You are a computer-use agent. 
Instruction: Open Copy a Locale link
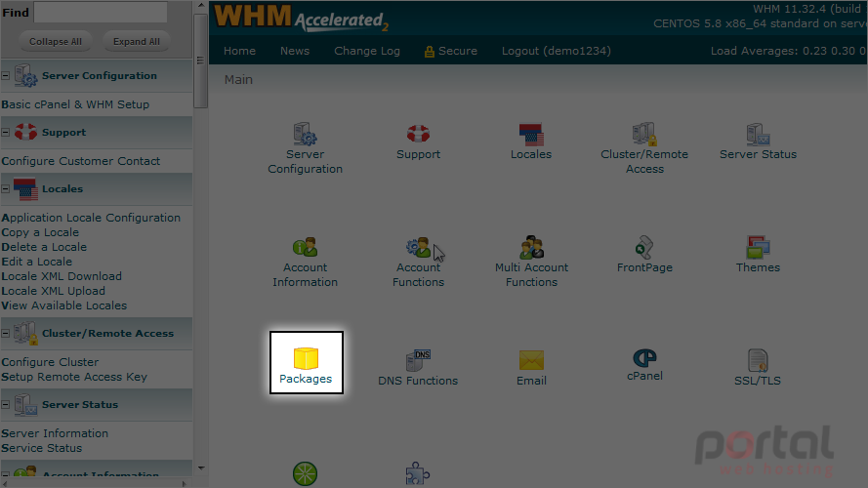tap(40, 232)
